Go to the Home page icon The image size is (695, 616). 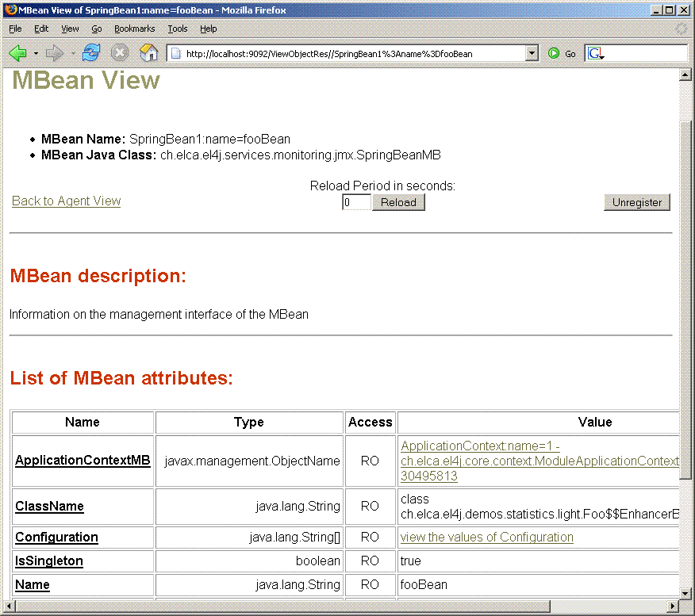point(148,53)
